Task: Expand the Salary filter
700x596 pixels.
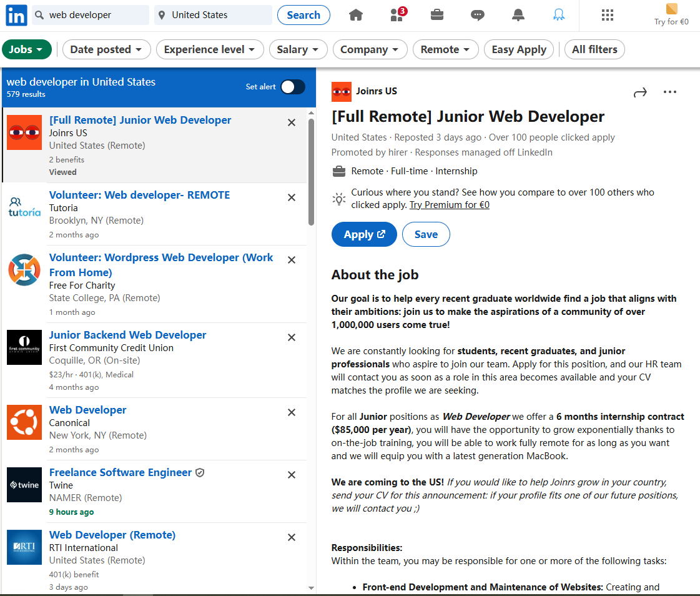Action: tap(298, 49)
